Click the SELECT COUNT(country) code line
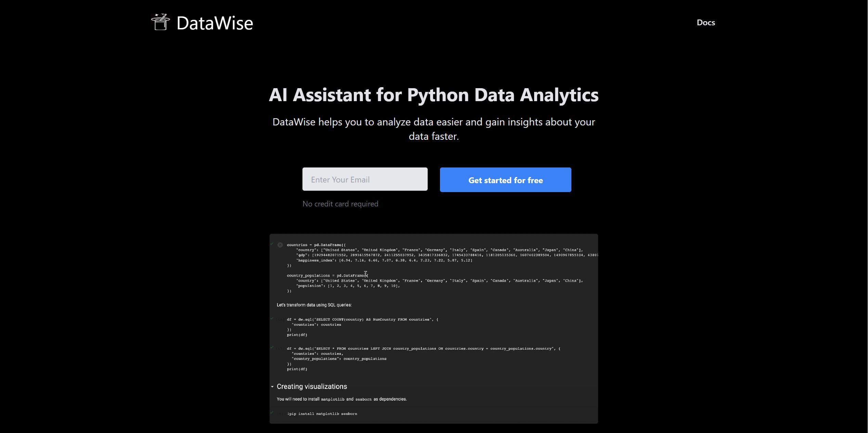 coord(362,320)
